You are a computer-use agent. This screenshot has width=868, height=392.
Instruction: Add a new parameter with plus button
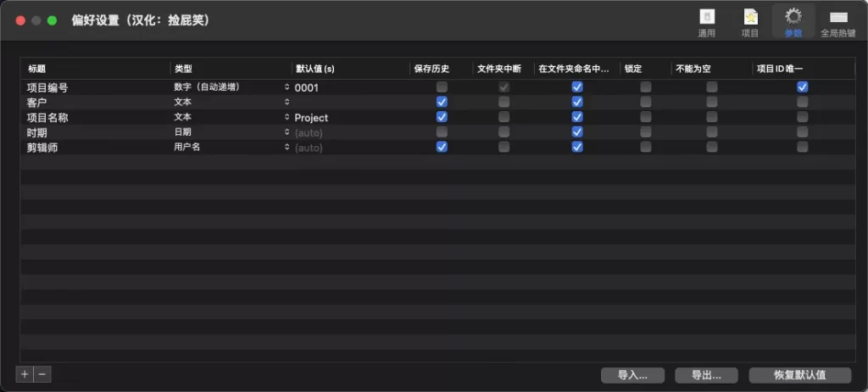[x=25, y=374]
